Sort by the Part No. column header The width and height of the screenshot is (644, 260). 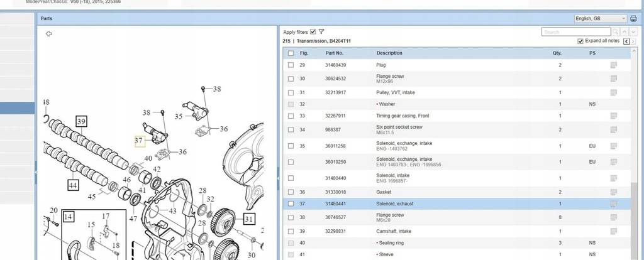tap(335, 53)
